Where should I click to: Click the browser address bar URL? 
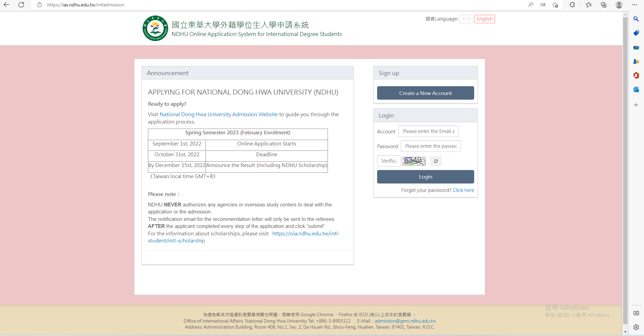86,5
